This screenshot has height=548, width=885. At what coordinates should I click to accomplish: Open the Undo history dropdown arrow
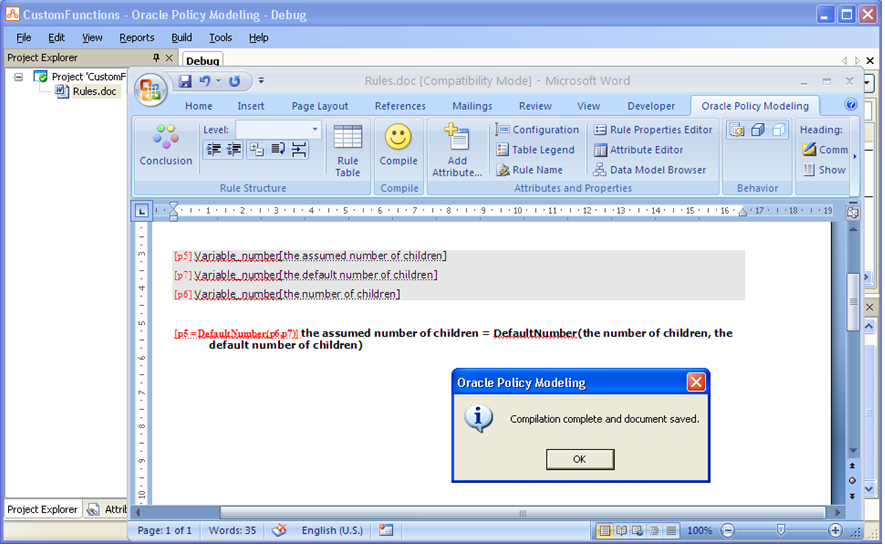tap(218, 81)
